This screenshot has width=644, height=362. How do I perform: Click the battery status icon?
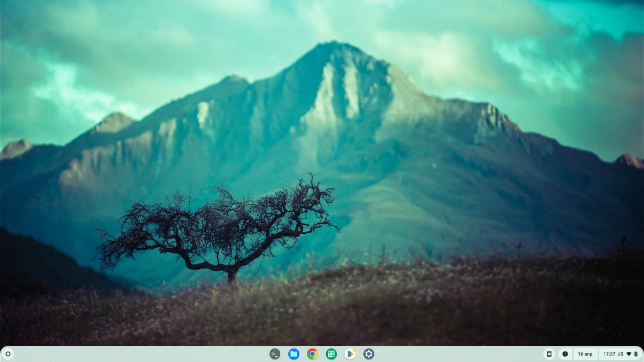point(636,354)
